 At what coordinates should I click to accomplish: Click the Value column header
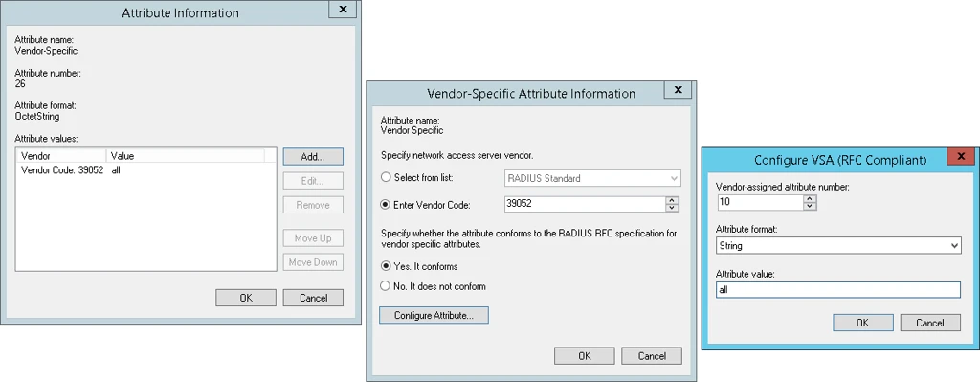point(186,155)
